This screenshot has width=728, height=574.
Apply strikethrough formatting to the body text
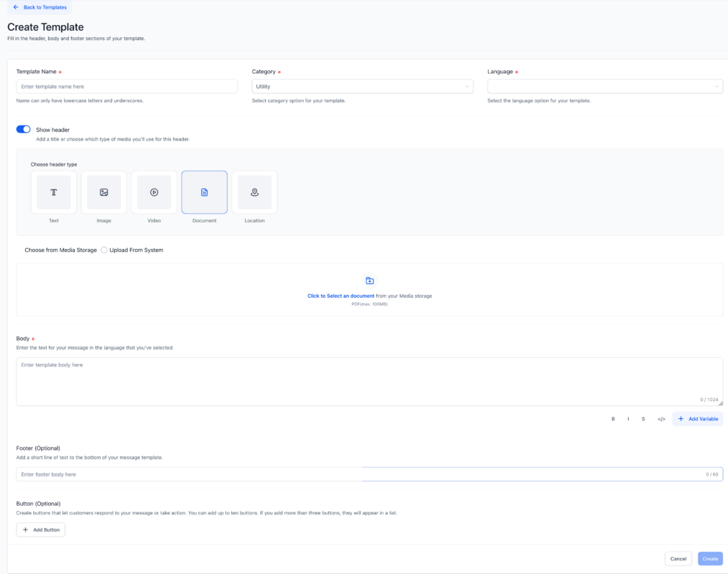tap(643, 418)
